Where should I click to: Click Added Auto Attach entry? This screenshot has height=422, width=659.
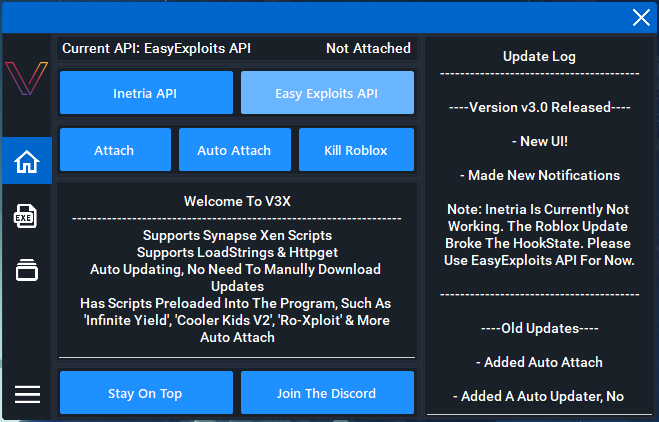(x=539, y=362)
